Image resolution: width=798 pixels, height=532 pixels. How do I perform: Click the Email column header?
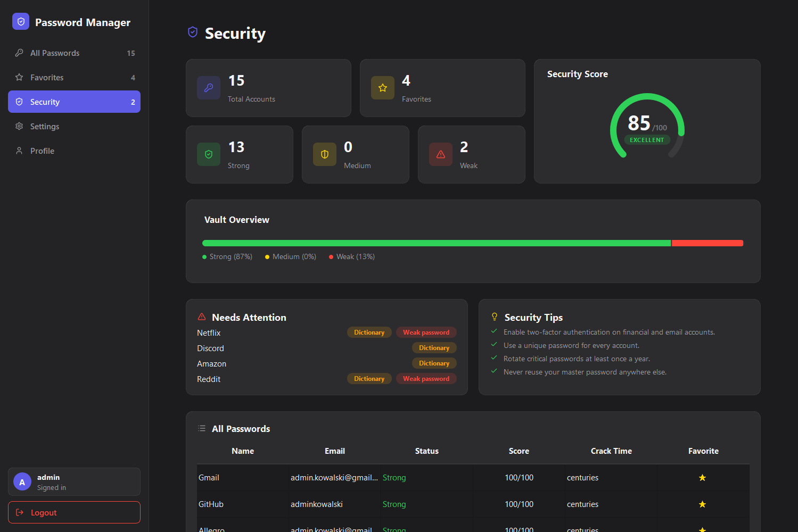(335, 451)
